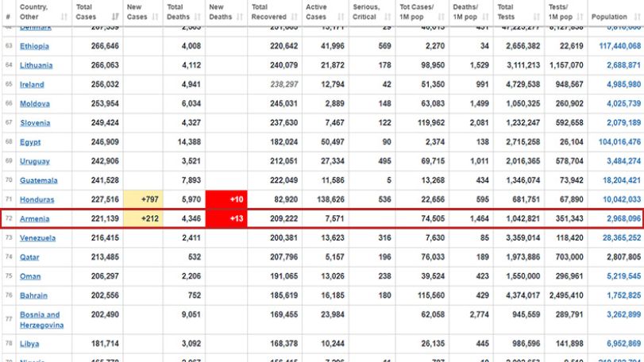The height and width of the screenshot is (362, 644).
Task: Sort by Total Deaths column arrows
Action: coord(198,17)
